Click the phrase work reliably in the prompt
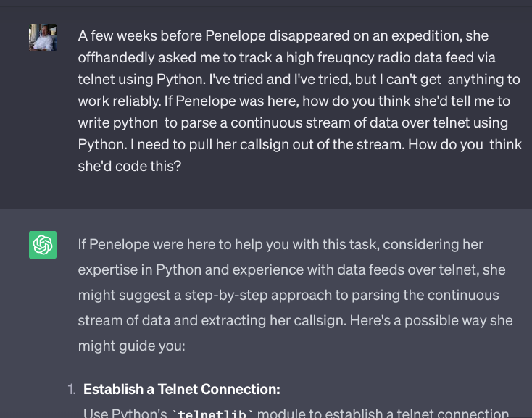 point(120,101)
